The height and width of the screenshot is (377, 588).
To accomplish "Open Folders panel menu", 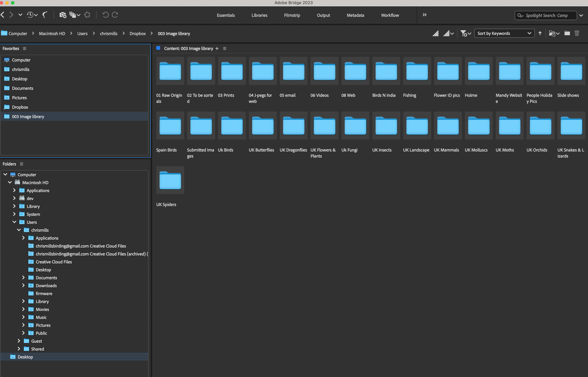I will (x=22, y=164).
